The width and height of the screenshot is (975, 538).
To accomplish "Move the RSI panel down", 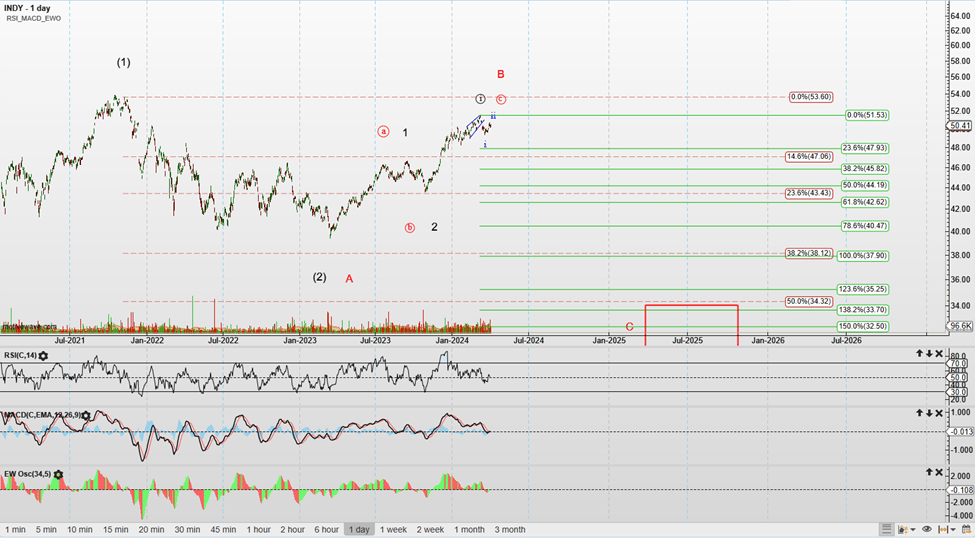I will [929, 353].
